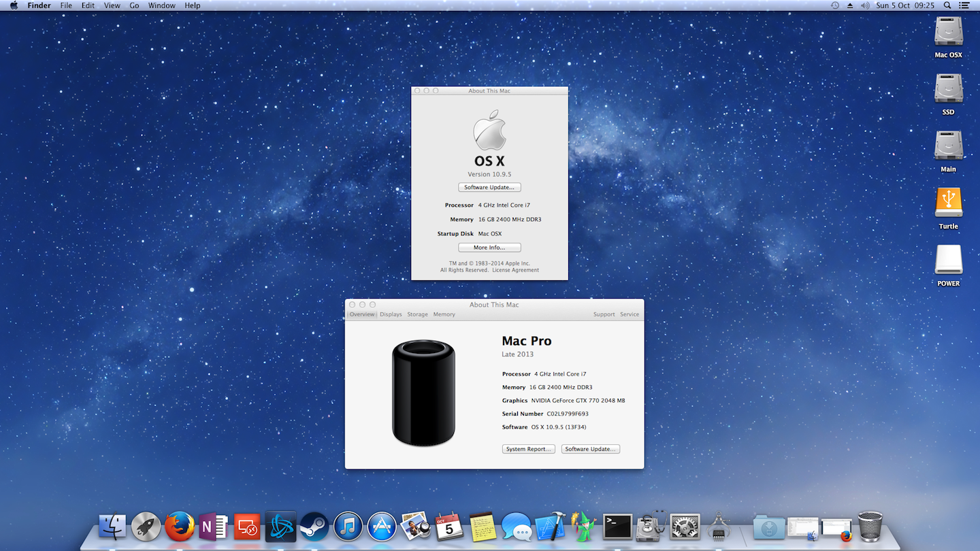
Task: Open the green wizard app in Dock
Action: 583,527
